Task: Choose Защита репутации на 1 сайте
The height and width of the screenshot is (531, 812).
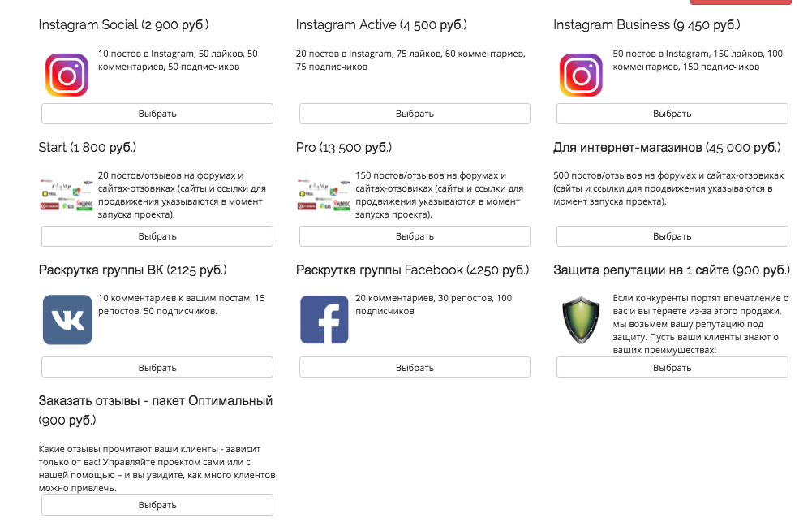Action: click(672, 368)
